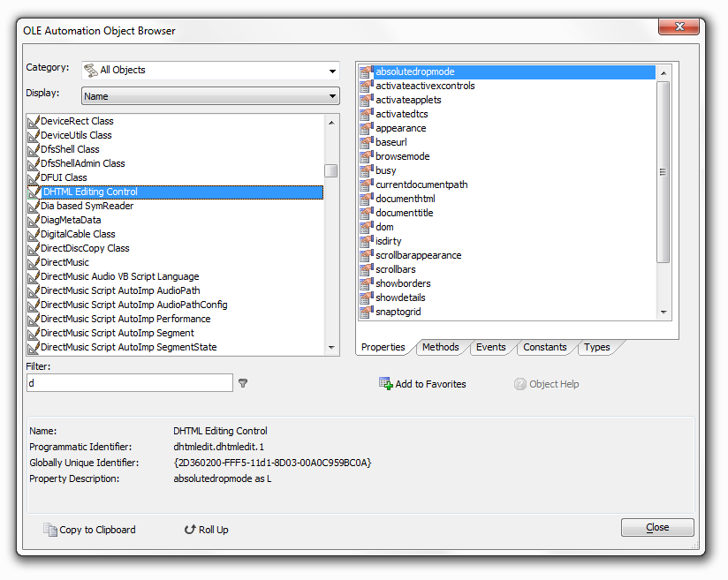Click the object list scrollbar thumb

pos(331,170)
